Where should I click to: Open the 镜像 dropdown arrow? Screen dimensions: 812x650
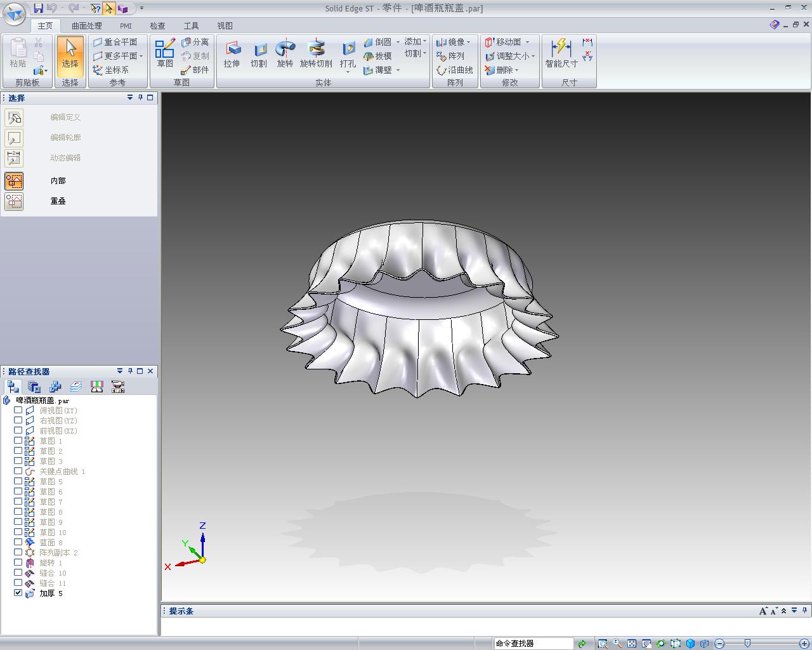[469, 42]
